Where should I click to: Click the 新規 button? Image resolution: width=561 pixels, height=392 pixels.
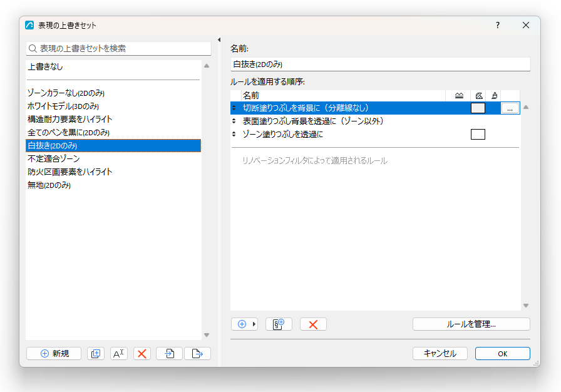click(54, 353)
